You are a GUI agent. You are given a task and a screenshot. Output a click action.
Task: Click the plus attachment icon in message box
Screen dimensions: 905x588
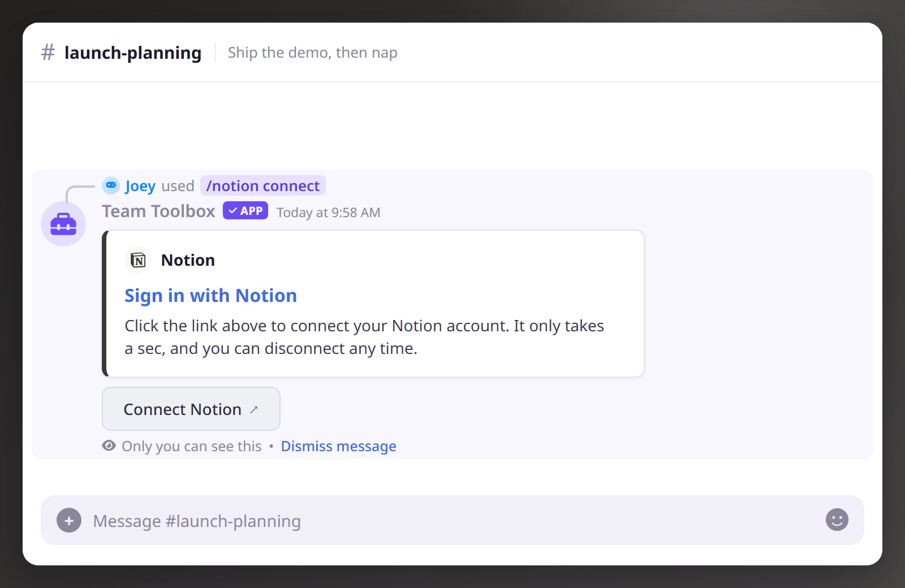tap(69, 520)
